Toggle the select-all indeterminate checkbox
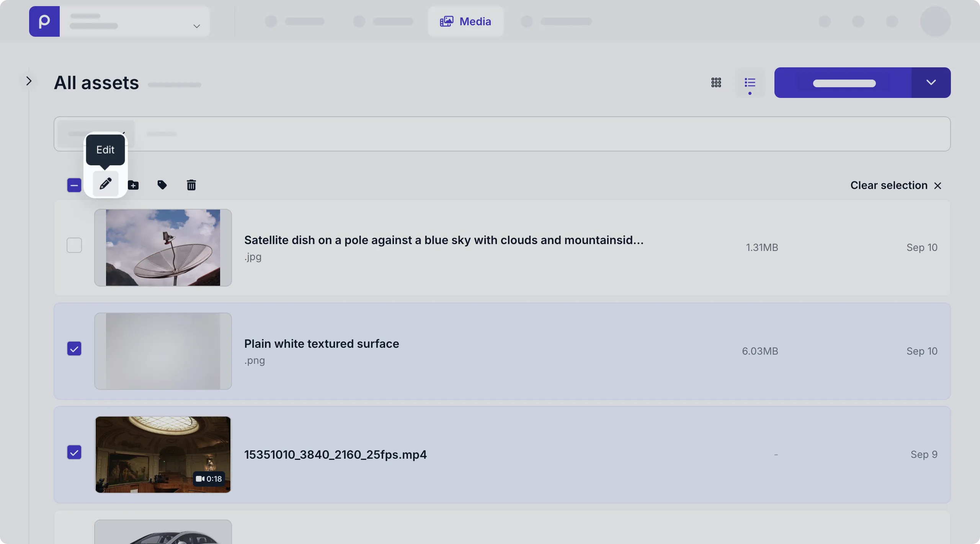Viewport: 980px width, 544px height. [74, 185]
